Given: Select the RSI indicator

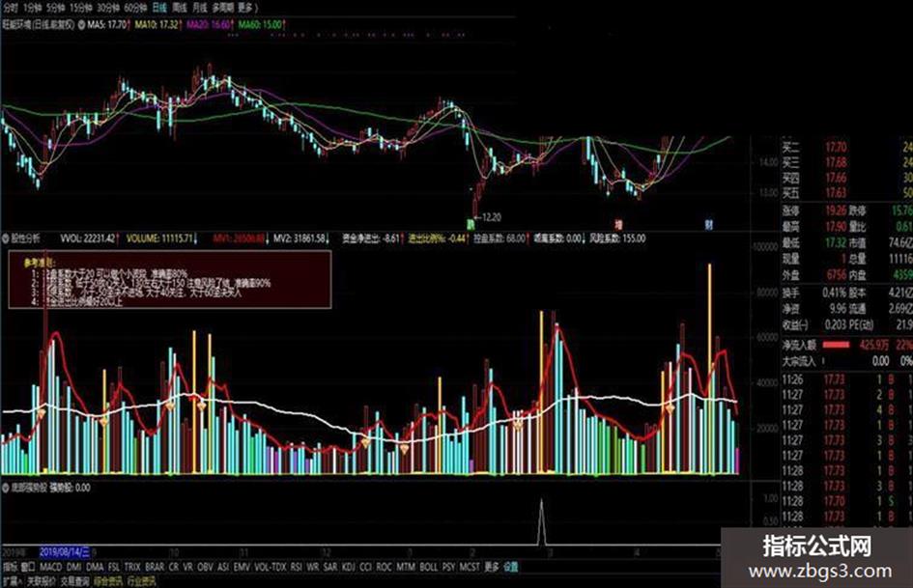Looking at the screenshot, I should tap(297, 566).
